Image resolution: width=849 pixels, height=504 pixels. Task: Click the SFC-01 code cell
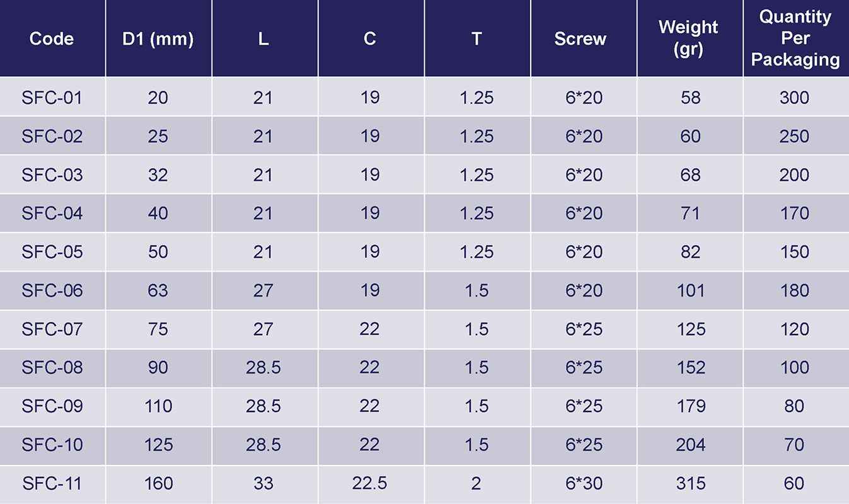click(x=52, y=98)
